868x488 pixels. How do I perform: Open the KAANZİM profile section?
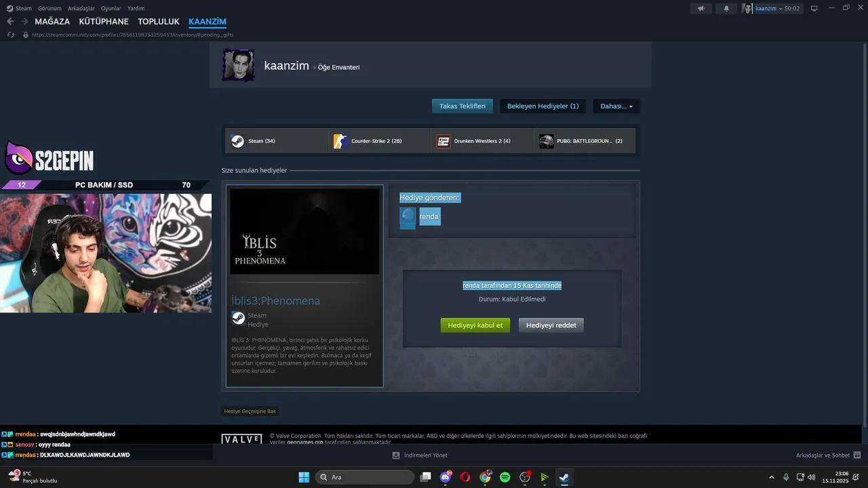tap(208, 22)
